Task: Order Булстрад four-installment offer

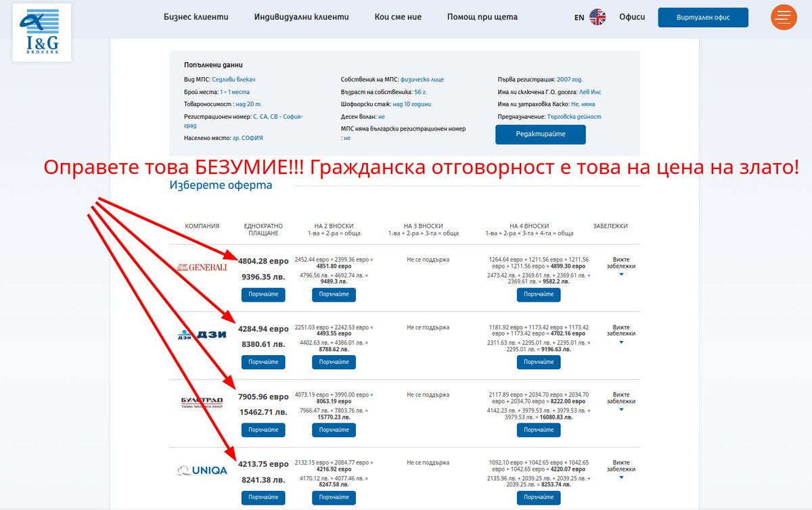Action: pos(539,430)
